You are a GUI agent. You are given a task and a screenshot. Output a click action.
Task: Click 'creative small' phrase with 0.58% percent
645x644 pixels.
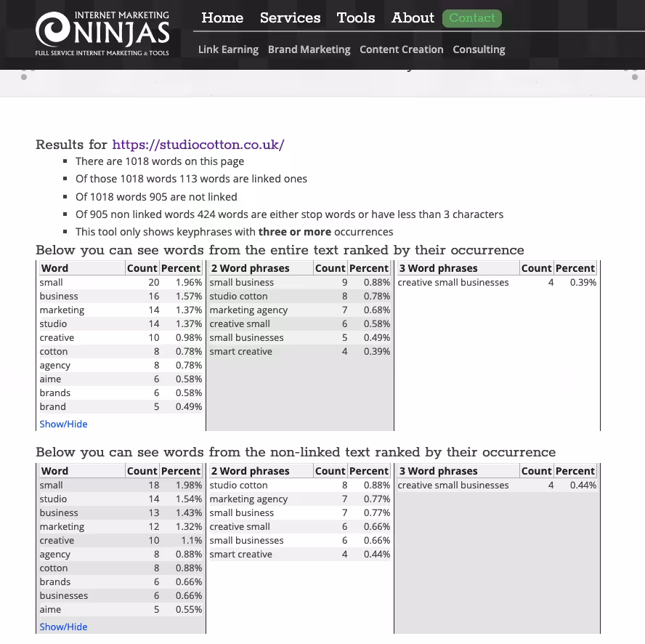(300, 323)
